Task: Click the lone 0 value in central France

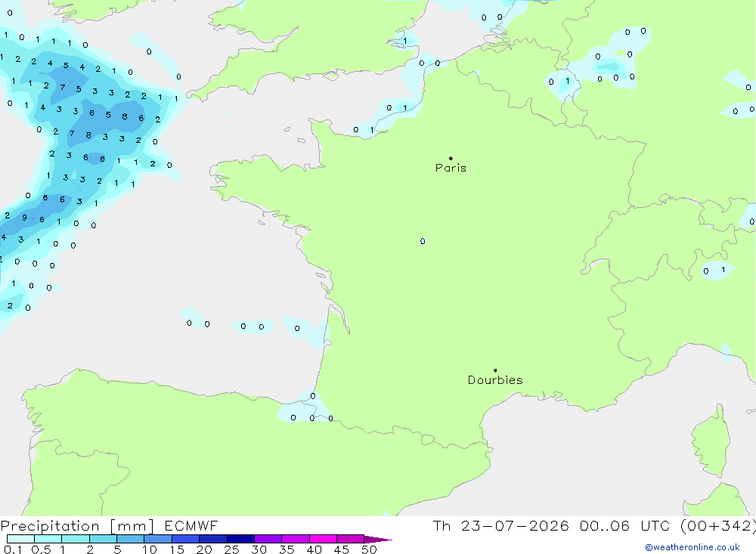Action: 423,241
